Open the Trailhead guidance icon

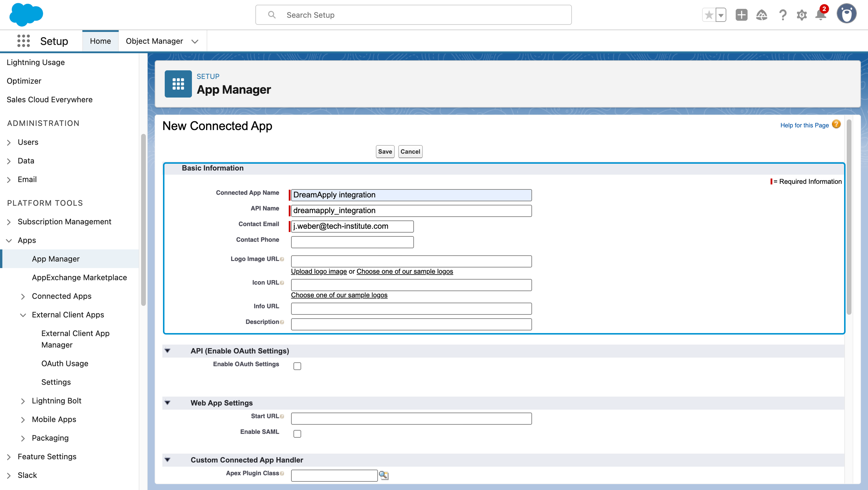(761, 15)
